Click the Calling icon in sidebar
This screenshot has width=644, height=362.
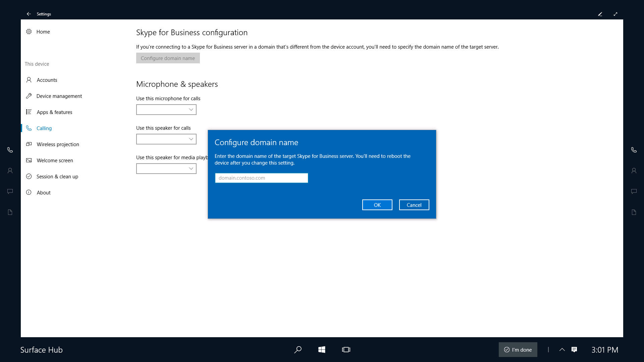pos(30,128)
